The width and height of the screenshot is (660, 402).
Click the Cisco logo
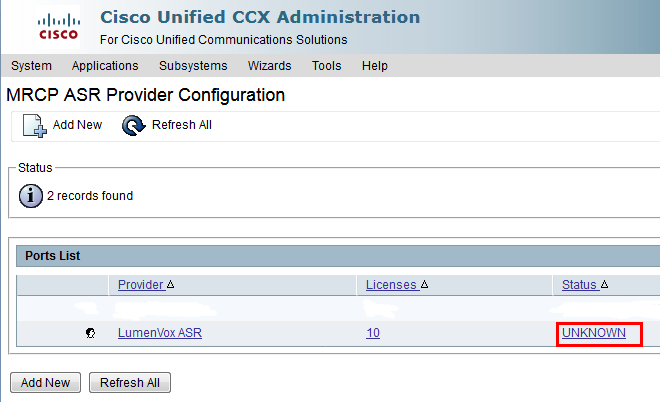pyautogui.click(x=58, y=27)
